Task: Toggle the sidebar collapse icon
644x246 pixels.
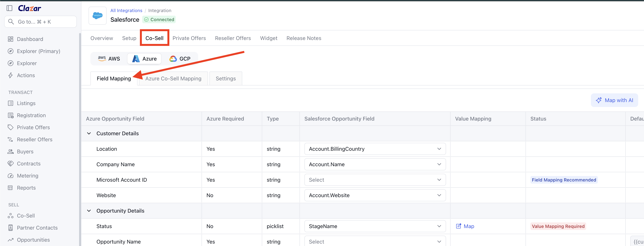Action: pos(9,8)
